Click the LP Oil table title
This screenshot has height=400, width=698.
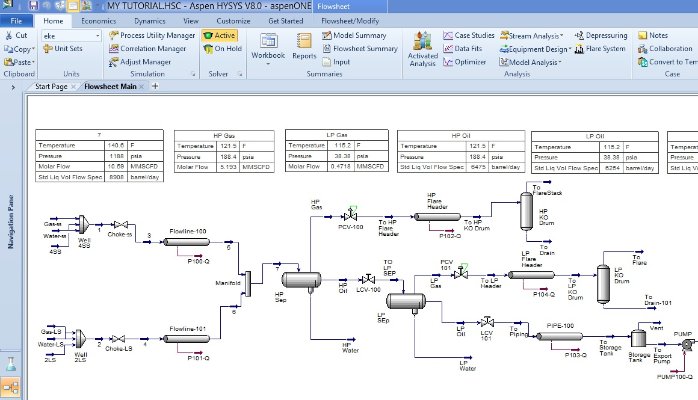click(595, 136)
